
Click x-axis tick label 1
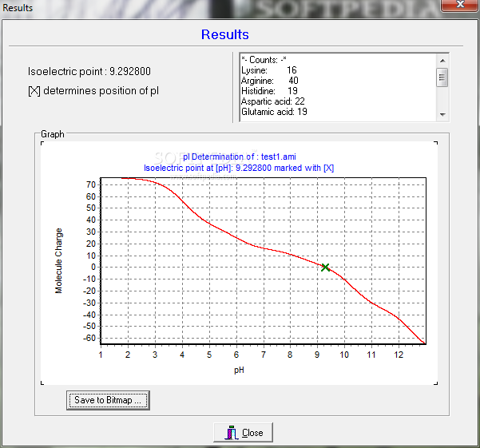(101, 355)
